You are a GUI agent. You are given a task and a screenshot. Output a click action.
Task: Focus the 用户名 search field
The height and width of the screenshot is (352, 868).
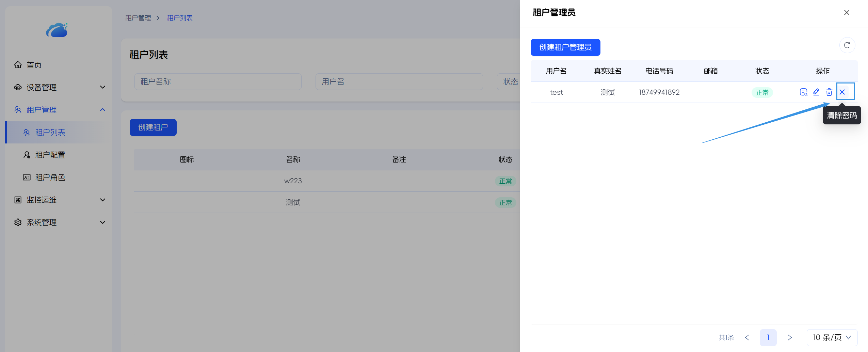coord(399,82)
